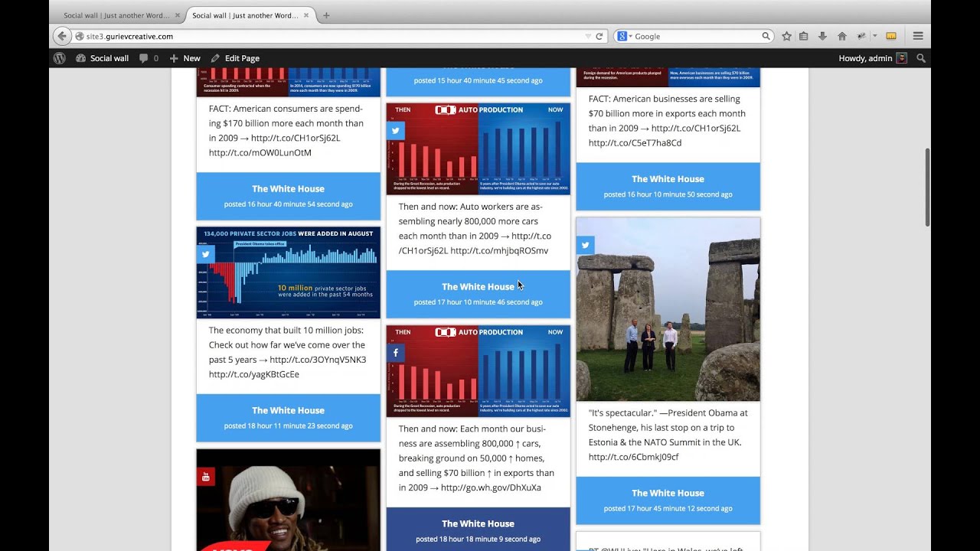This screenshot has height=551, width=980.
Task: Click the reload page icon
Action: [x=599, y=36]
